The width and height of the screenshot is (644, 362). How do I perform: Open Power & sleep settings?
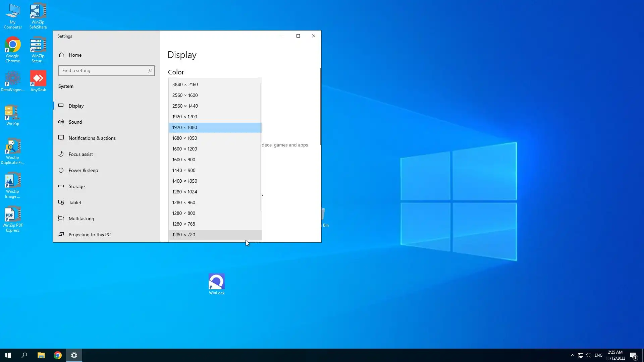(83, 170)
